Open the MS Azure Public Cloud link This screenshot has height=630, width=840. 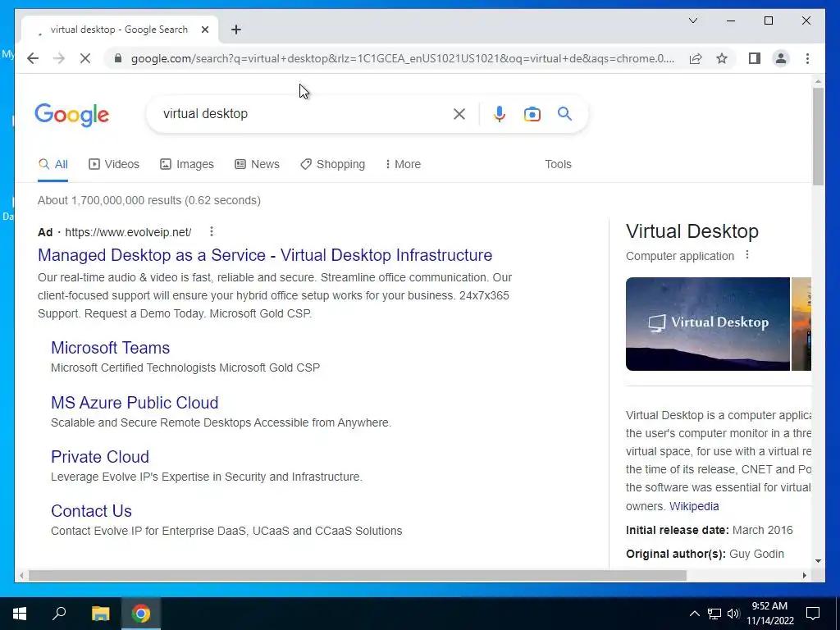pyautogui.click(x=135, y=402)
